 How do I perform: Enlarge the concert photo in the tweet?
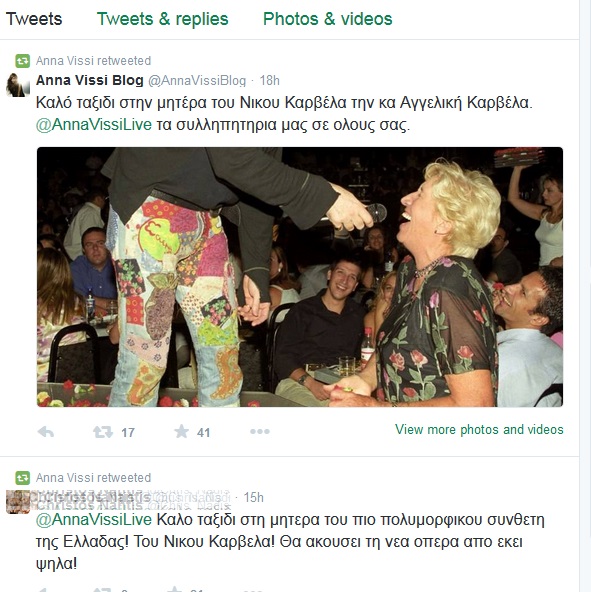[300, 277]
